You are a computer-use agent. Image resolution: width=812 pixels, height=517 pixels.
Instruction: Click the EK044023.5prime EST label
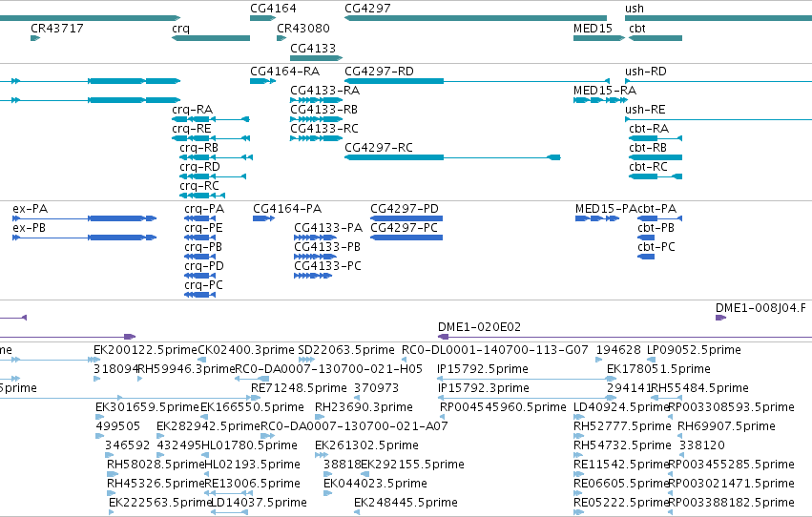(x=375, y=484)
